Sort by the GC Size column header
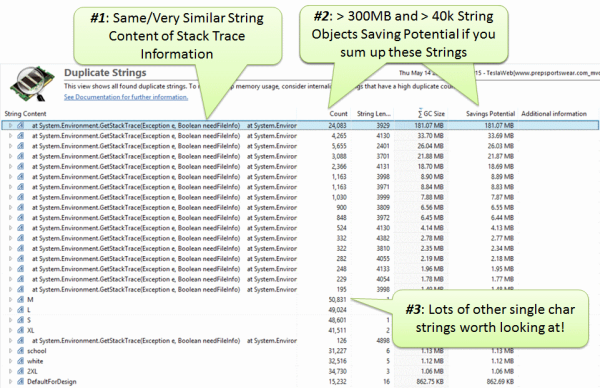 click(431, 114)
